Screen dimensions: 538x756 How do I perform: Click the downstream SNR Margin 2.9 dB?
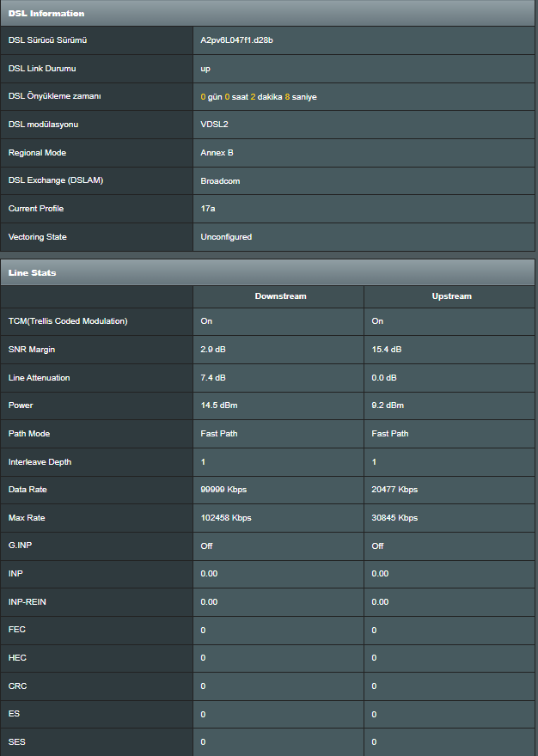pyautogui.click(x=213, y=349)
